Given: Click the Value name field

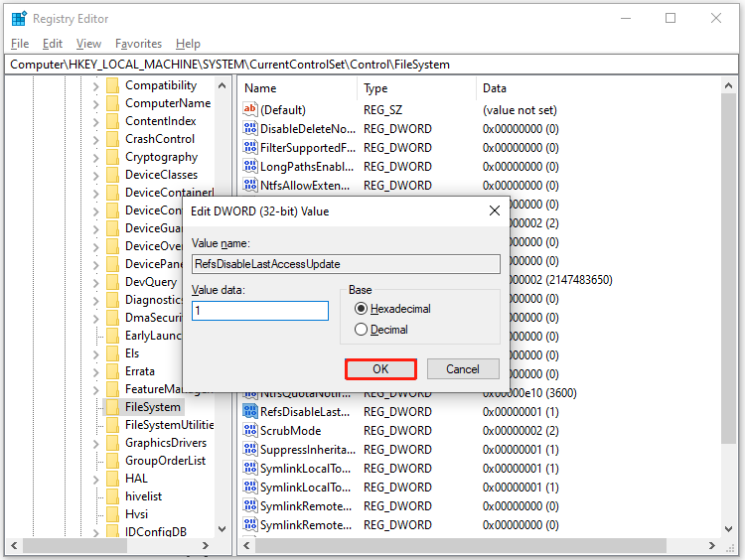Looking at the screenshot, I should click(346, 264).
